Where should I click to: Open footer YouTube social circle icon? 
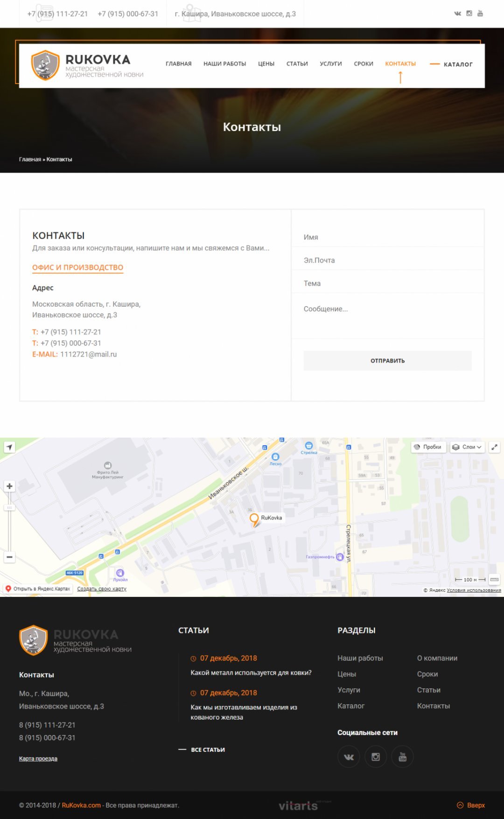click(x=402, y=756)
